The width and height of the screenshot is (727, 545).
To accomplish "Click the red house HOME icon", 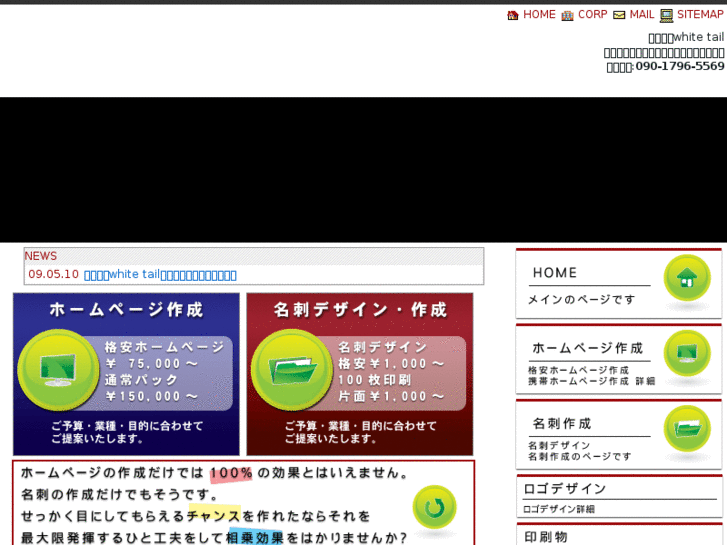I will coord(513,16).
